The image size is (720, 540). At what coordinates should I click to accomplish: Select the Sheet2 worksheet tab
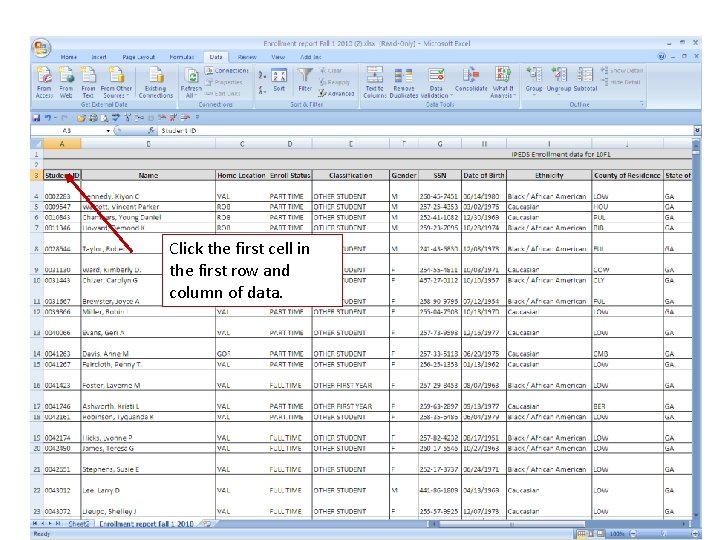(79, 524)
